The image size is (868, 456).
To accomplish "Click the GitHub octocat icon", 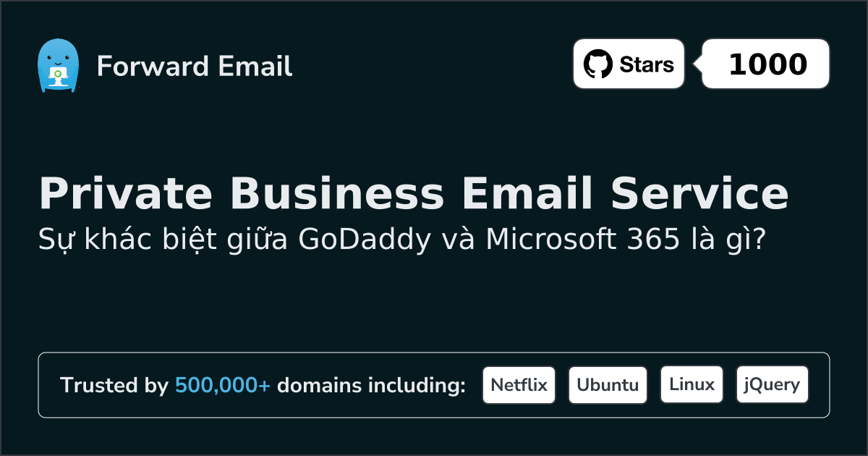I will pos(597,64).
